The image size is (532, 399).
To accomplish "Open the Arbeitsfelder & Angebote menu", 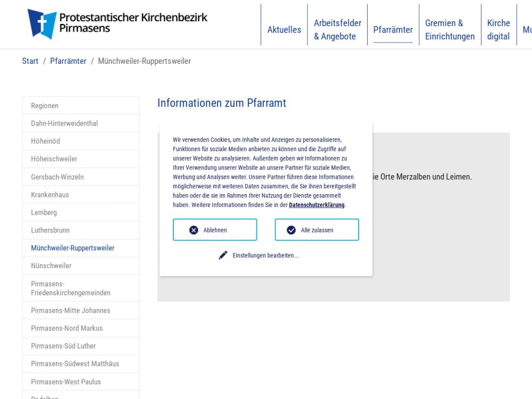I will tap(337, 30).
